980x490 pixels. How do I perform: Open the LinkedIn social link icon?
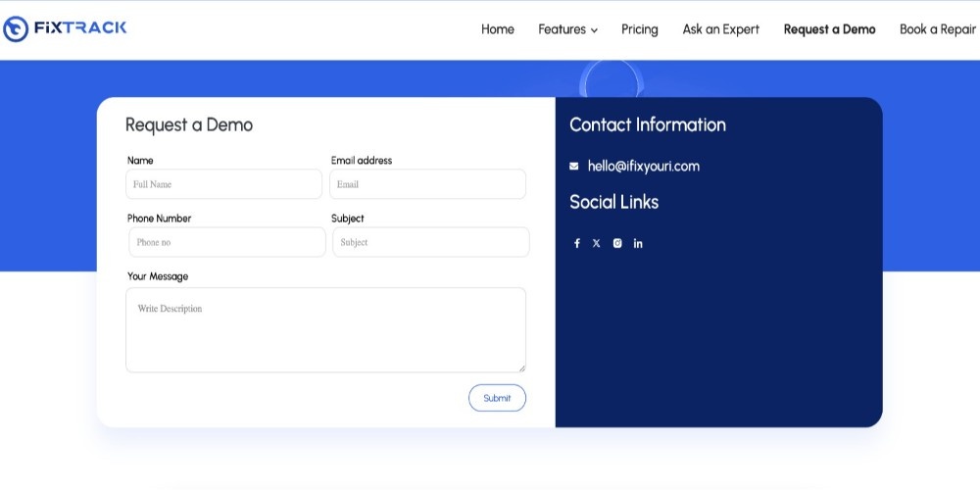tap(638, 243)
